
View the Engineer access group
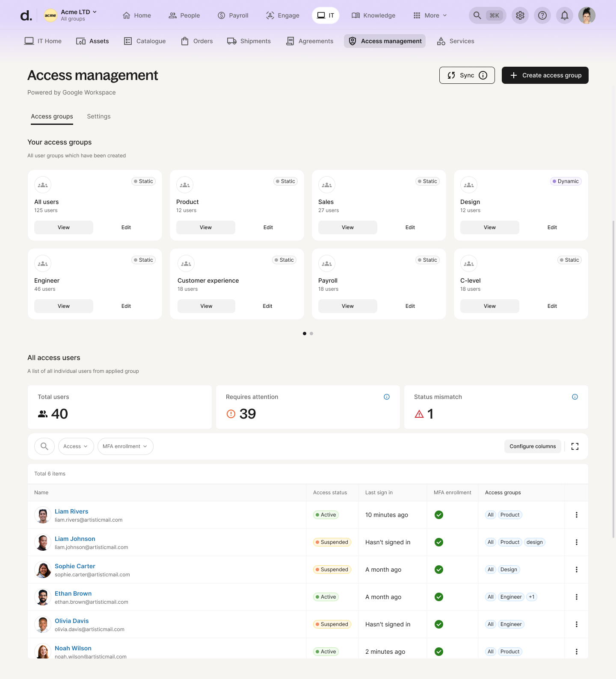tap(64, 306)
